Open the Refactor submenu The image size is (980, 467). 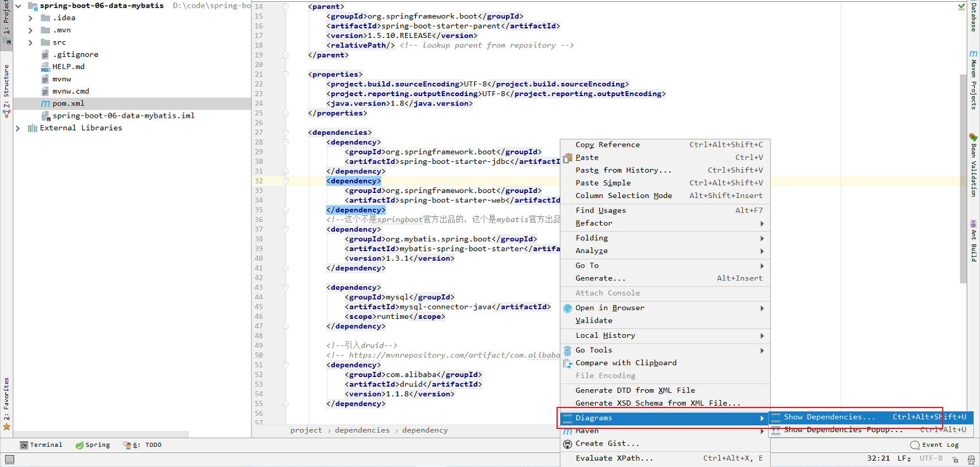[665, 223]
